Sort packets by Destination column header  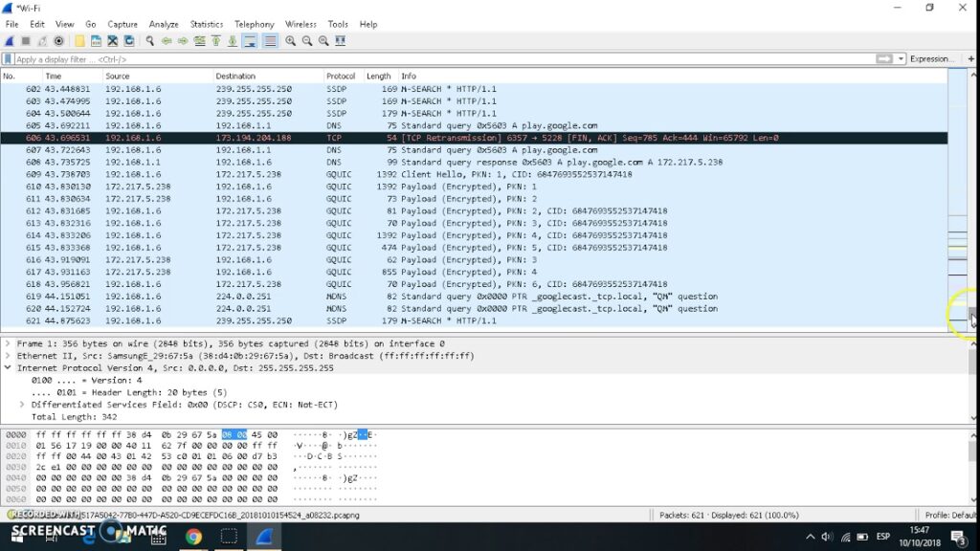pos(268,77)
